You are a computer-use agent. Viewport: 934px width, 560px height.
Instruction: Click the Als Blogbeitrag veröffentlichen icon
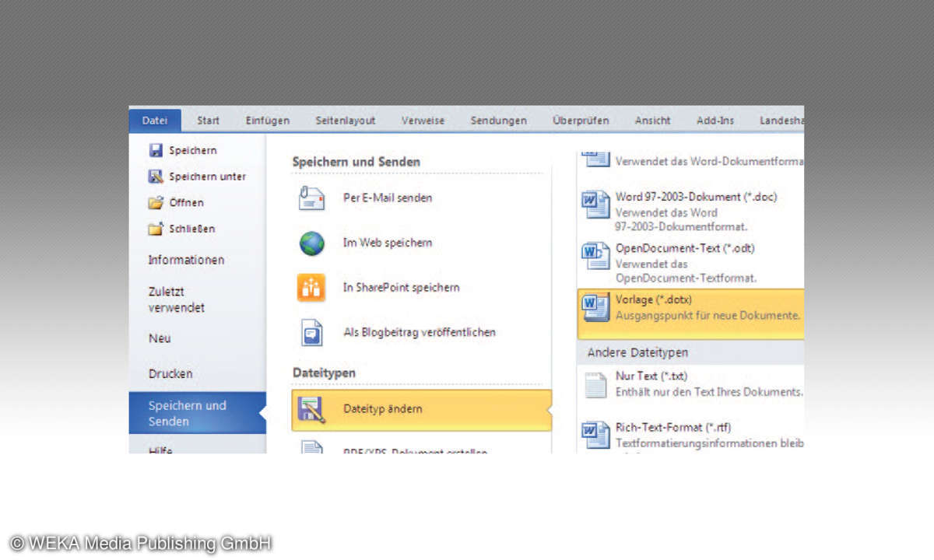[311, 333]
